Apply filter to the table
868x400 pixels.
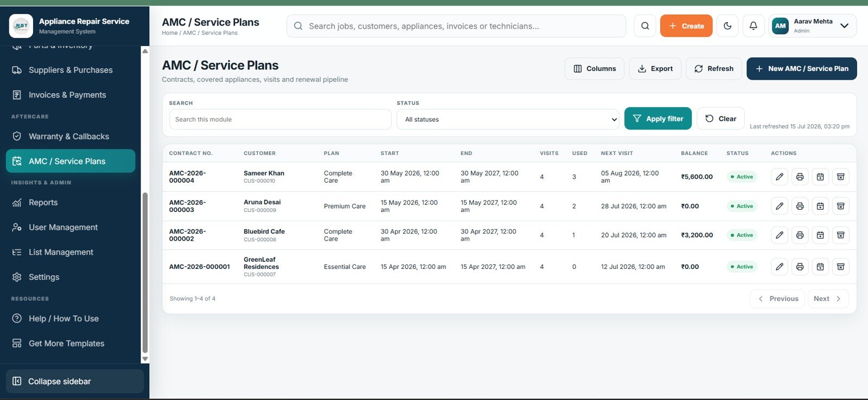(x=658, y=119)
